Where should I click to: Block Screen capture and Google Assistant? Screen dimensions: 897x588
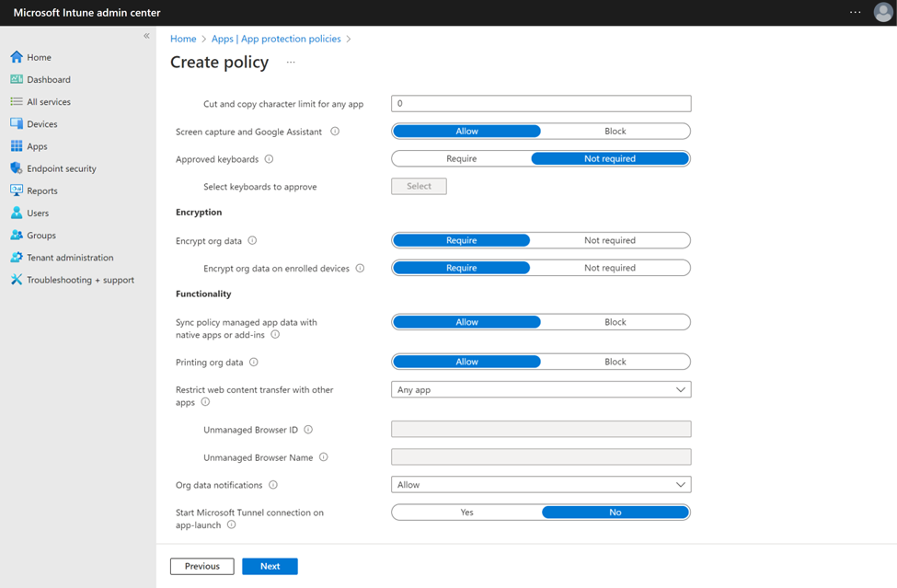[615, 131]
